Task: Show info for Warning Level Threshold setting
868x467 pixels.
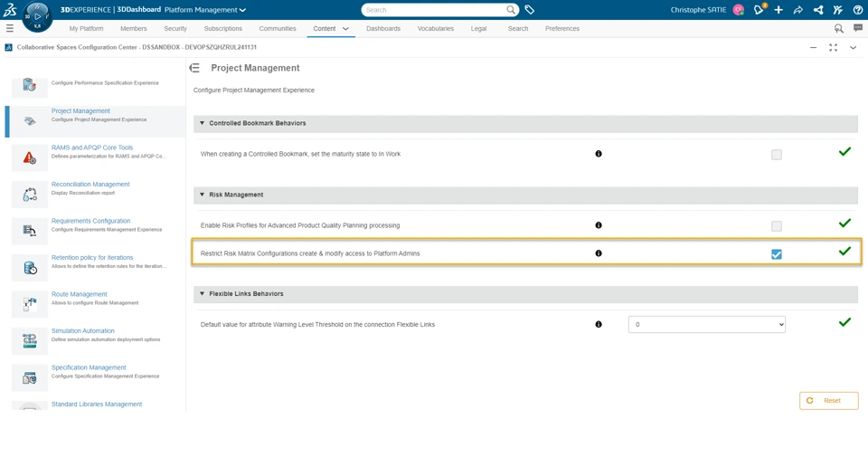Action: pos(599,325)
